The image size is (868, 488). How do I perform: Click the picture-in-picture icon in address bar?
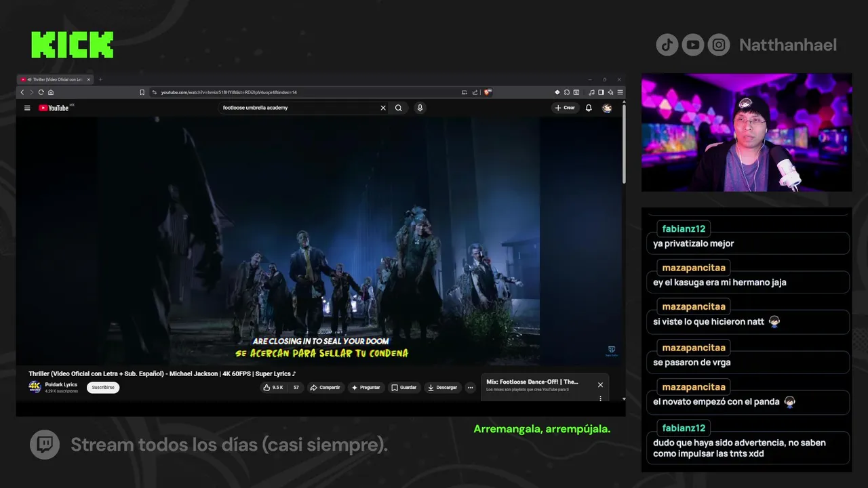[464, 92]
